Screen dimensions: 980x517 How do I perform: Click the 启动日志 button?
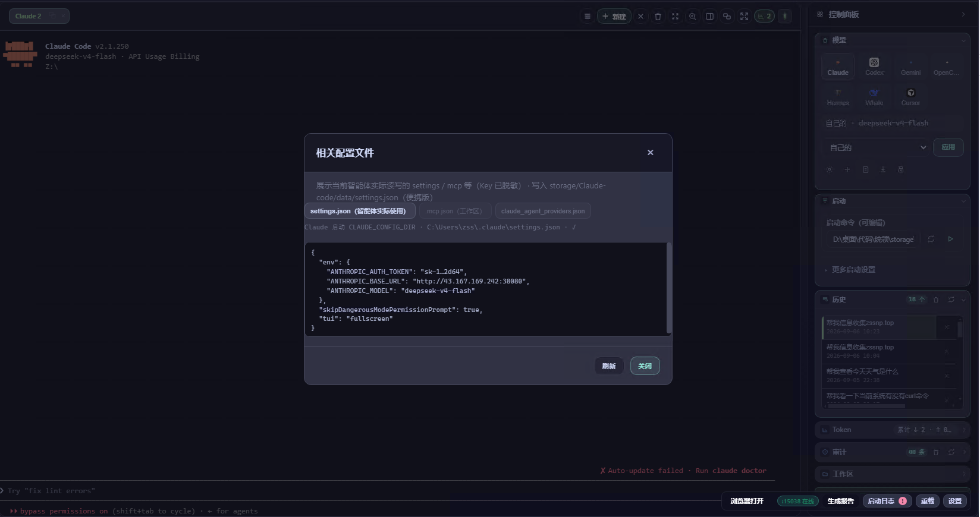(x=887, y=501)
